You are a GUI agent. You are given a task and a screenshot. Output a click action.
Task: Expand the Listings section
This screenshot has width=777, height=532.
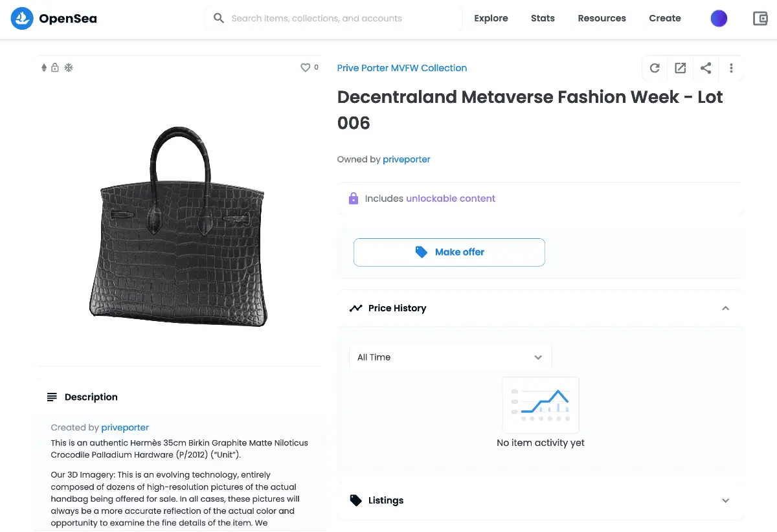point(725,500)
